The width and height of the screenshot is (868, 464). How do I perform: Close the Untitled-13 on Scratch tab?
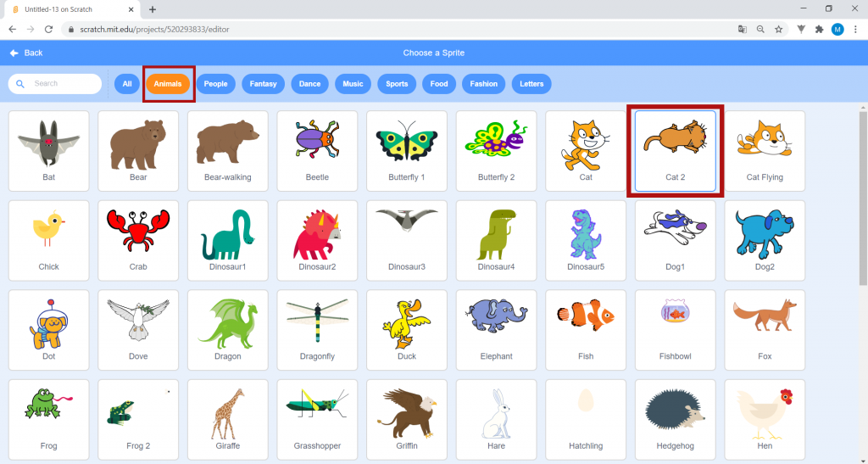131,9
